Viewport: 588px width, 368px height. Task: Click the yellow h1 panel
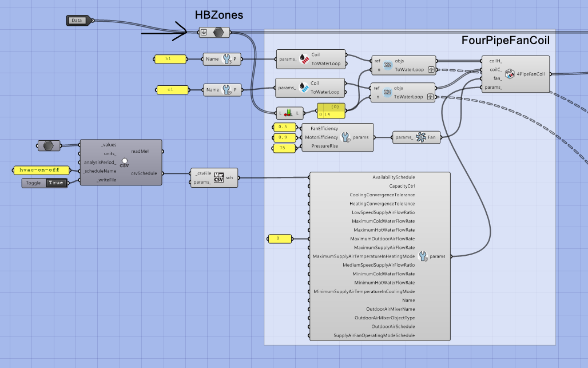click(x=170, y=59)
